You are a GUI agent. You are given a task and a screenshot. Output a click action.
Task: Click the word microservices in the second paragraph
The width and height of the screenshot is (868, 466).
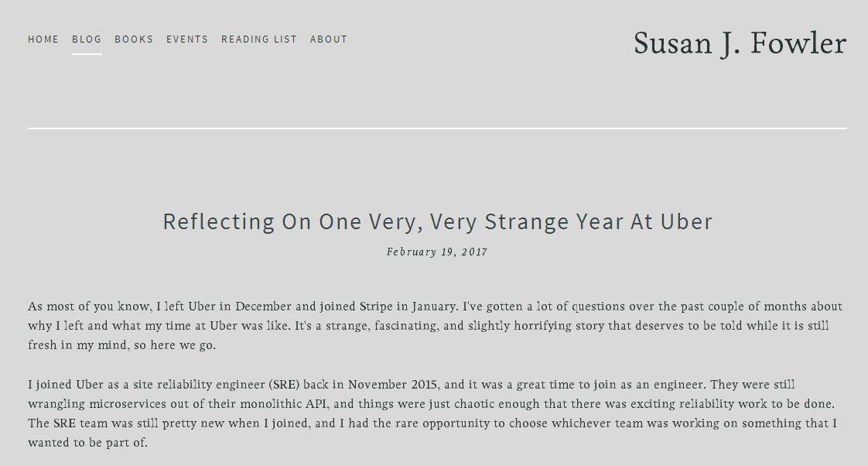(x=127, y=404)
